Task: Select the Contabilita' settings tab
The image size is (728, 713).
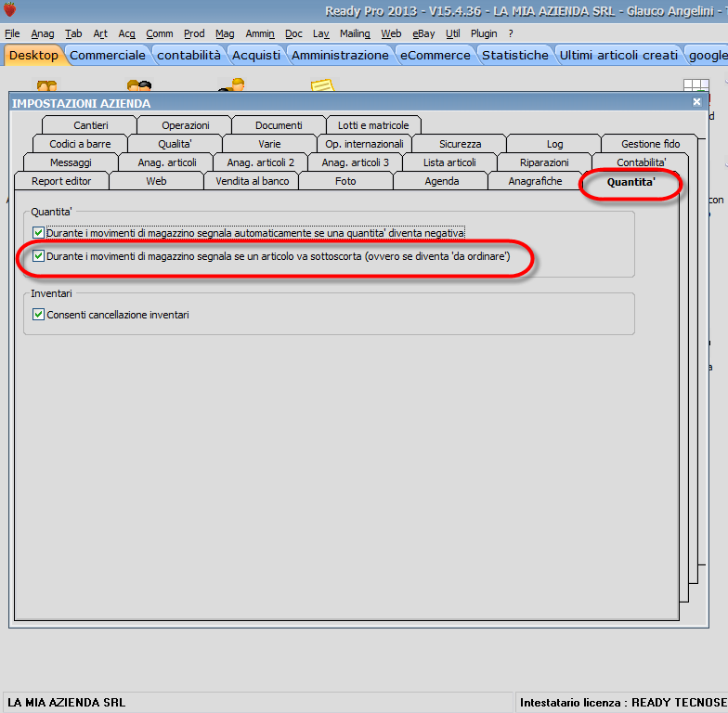Action: 641,162
